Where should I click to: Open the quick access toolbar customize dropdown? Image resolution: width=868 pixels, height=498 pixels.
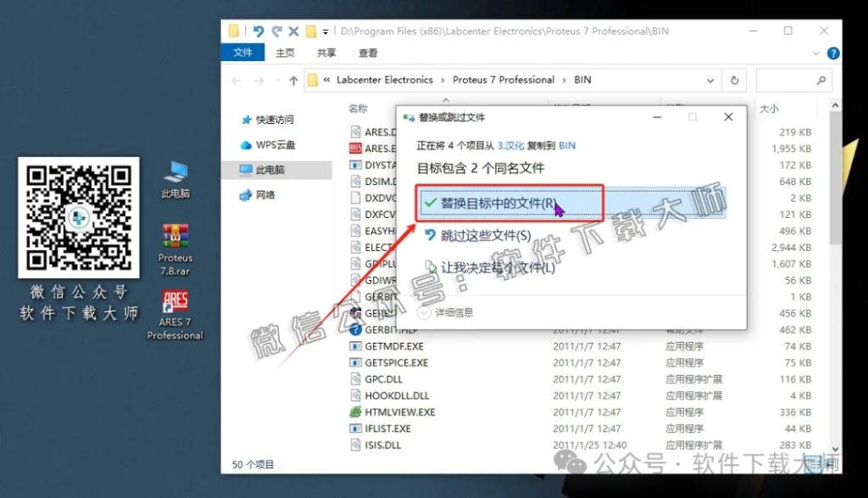(325, 31)
